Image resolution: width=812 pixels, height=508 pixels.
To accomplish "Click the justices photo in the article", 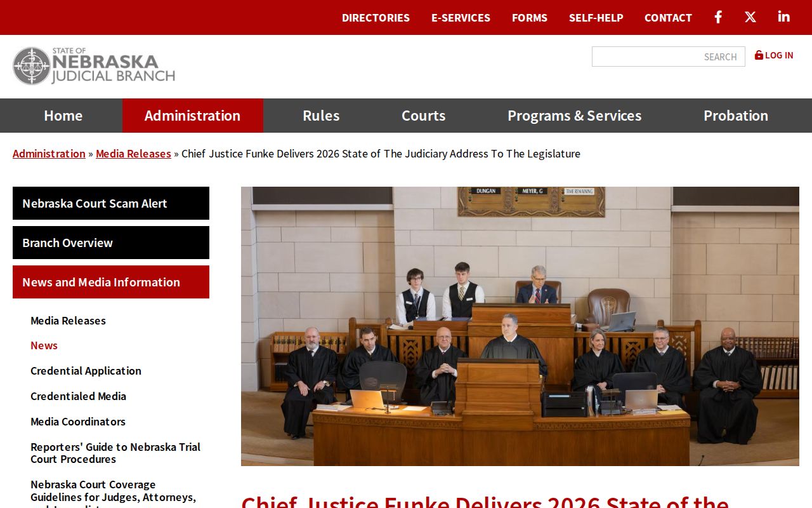I will coord(520,326).
